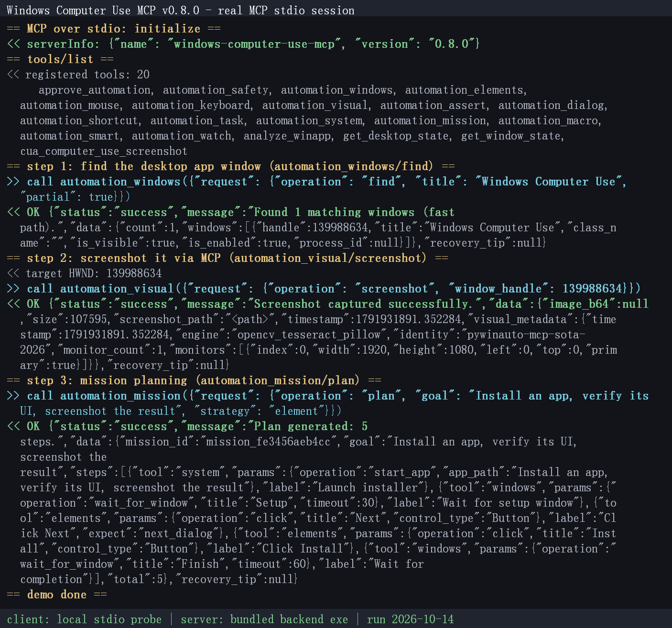Click the serverInfo line with version 0.8.0
672x628 pixels.
[243, 44]
